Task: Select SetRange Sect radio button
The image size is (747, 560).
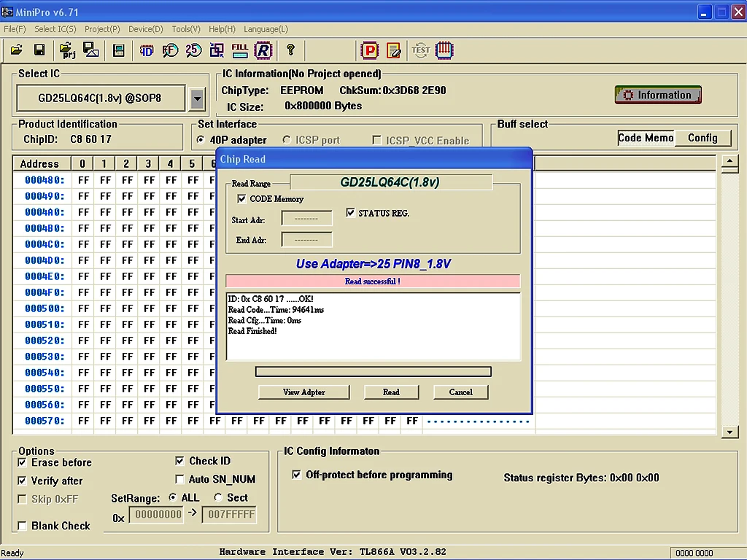Action: (x=218, y=497)
